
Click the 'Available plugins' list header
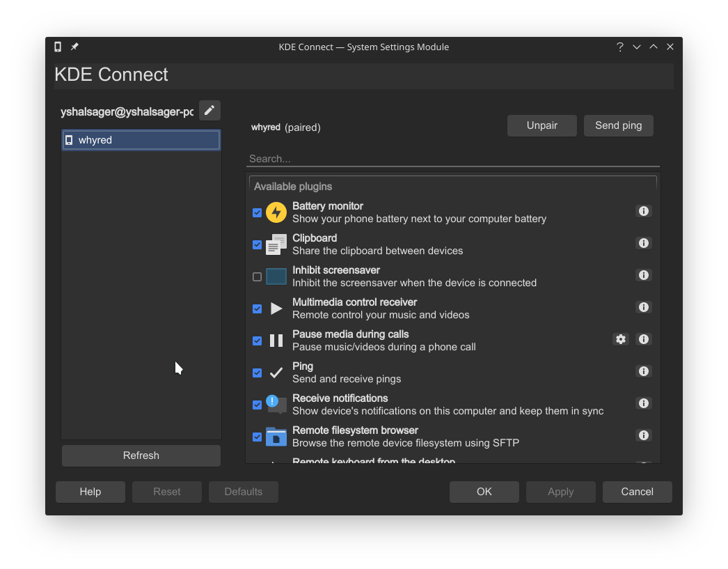(x=293, y=187)
